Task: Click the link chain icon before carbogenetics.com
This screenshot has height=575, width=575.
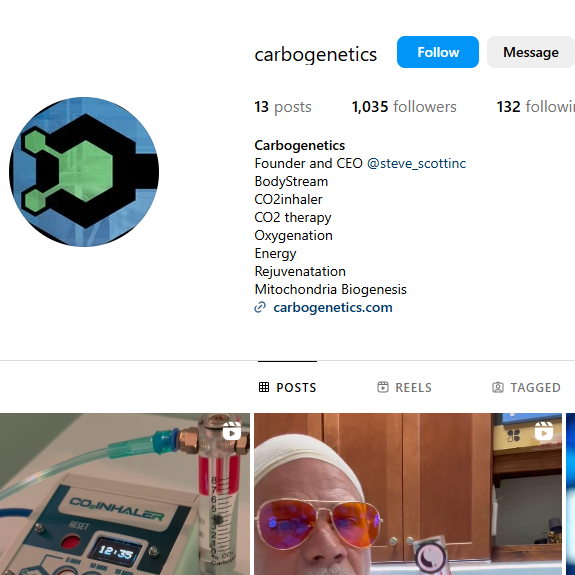Action: (x=260, y=307)
